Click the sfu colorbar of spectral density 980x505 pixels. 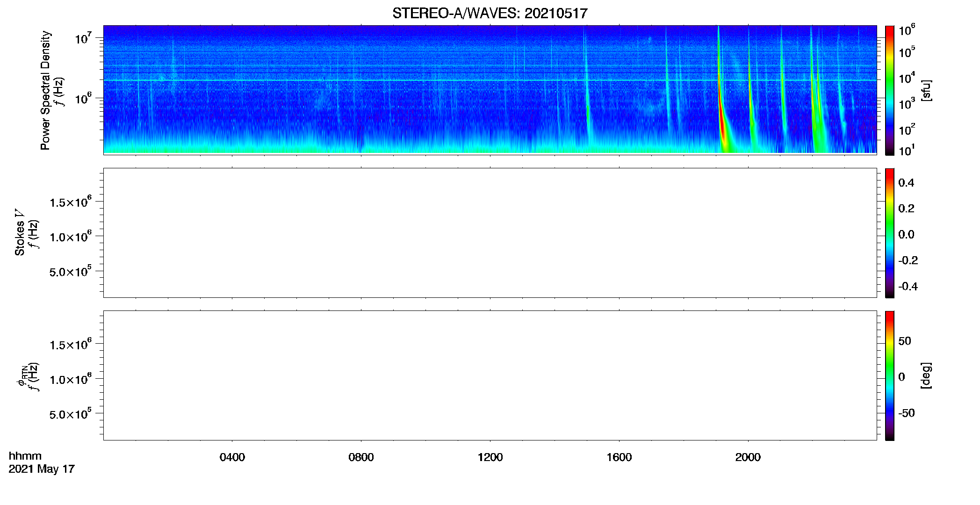889,90
